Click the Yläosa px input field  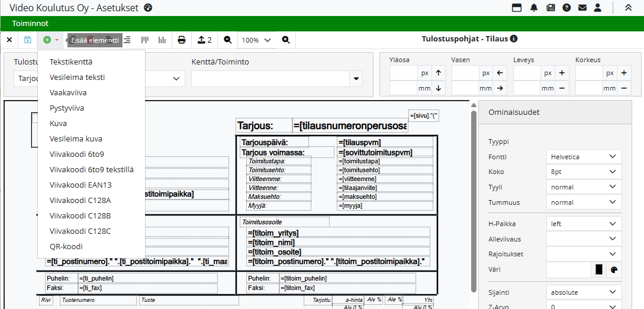[405, 73]
